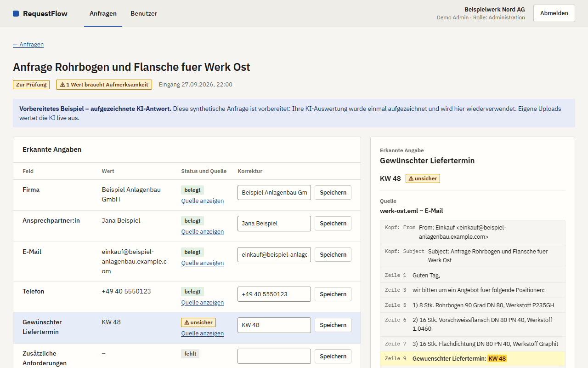
Task: Click 'Eingang 27.09.2026, 22:00' timestamp
Action: [x=195, y=85]
